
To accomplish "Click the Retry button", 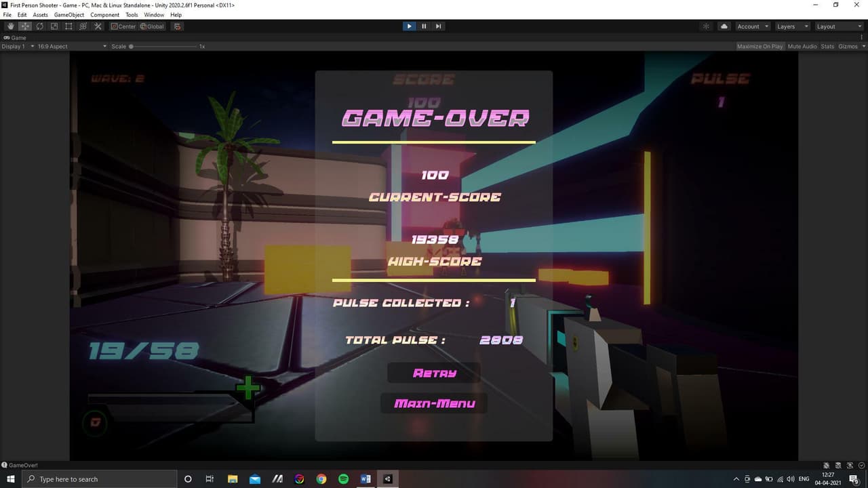I will (x=434, y=373).
